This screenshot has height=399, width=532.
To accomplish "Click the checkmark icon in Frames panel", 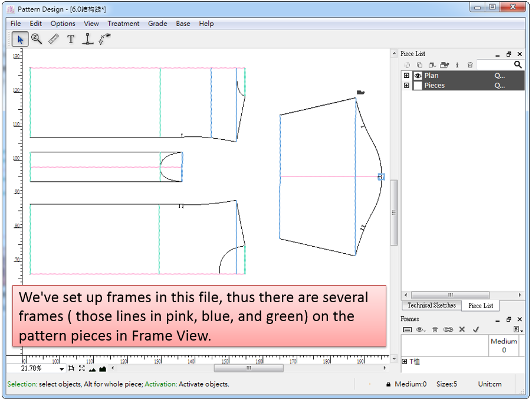I will pos(476,329).
